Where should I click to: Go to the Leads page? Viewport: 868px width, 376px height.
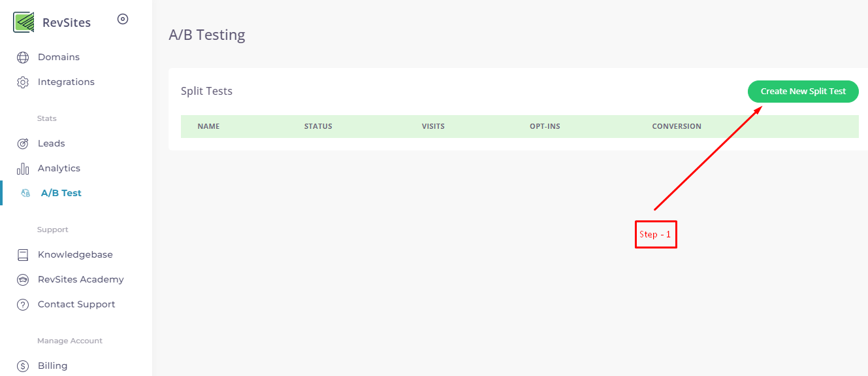coord(52,144)
